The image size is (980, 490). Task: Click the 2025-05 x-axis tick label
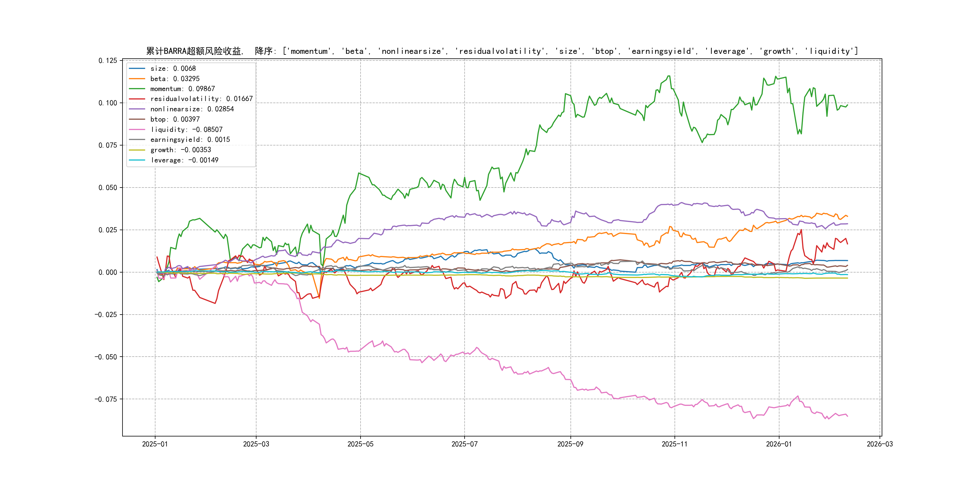[x=360, y=444]
